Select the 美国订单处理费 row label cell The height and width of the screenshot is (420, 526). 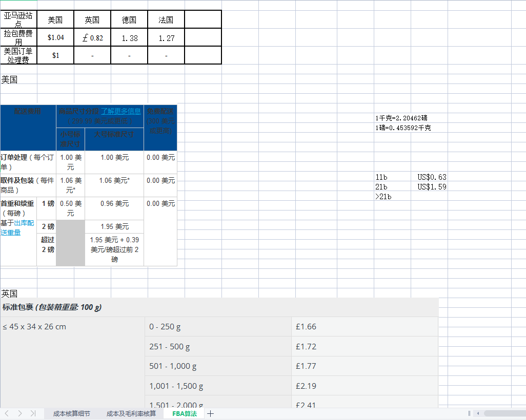point(18,55)
